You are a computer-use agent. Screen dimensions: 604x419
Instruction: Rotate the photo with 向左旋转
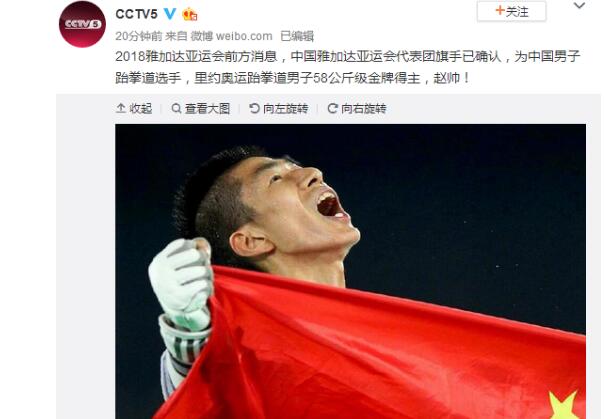pyautogui.click(x=279, y=109)
